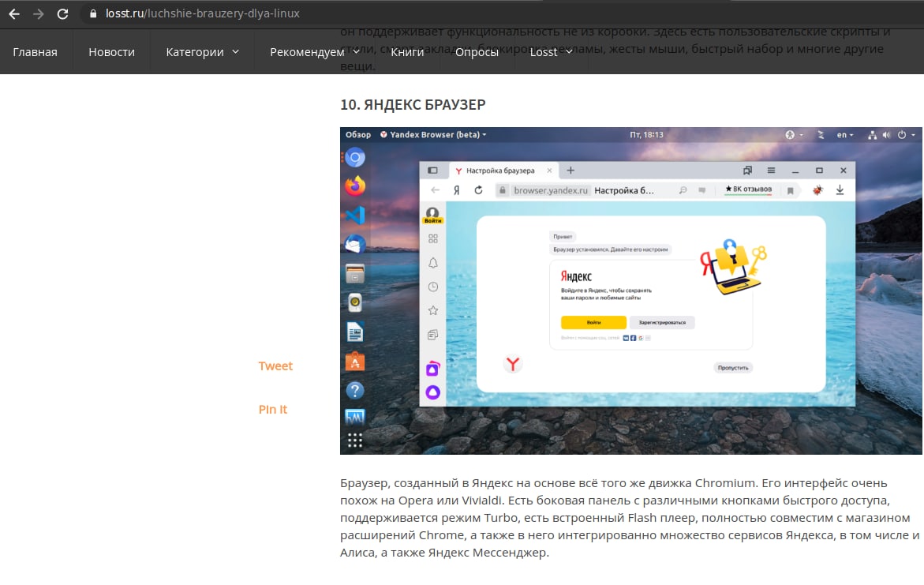Screen dimensions: 924x585
Task: Click the ladybug extension icon
Action: (x=817, y=190)
